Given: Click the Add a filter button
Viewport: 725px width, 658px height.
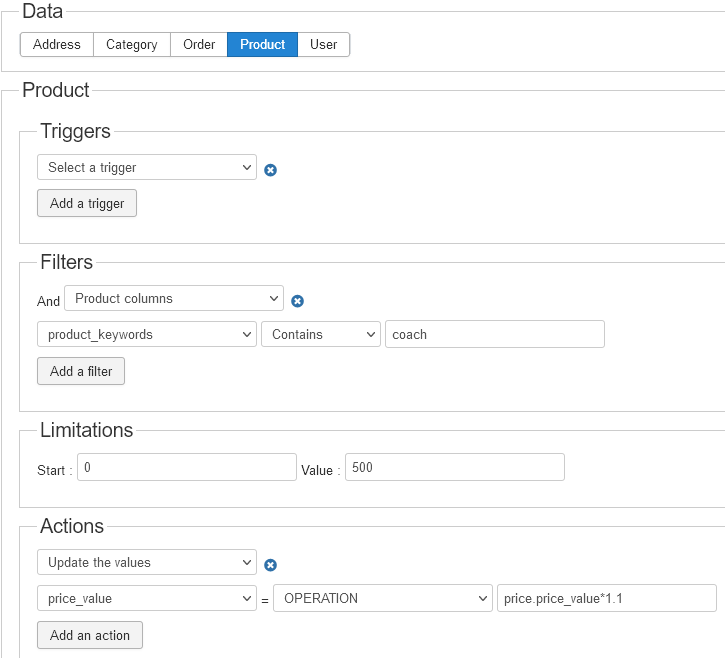Looking at the screenshot, I should coord(81,371).
